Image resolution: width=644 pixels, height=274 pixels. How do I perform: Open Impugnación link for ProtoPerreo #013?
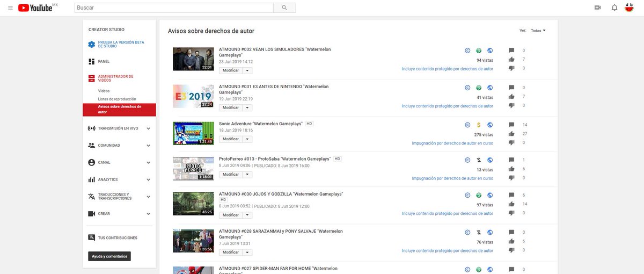point(452,178)
